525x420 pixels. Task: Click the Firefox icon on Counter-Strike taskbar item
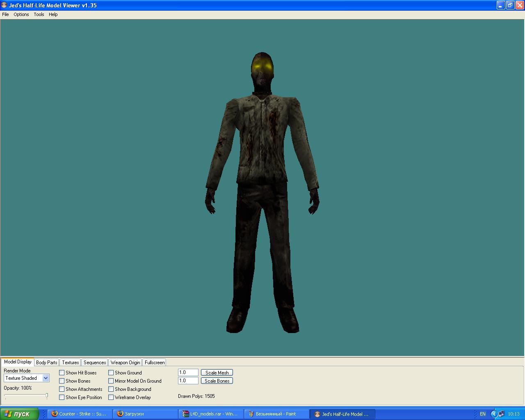pyautogui.click(x=54, y=414)
